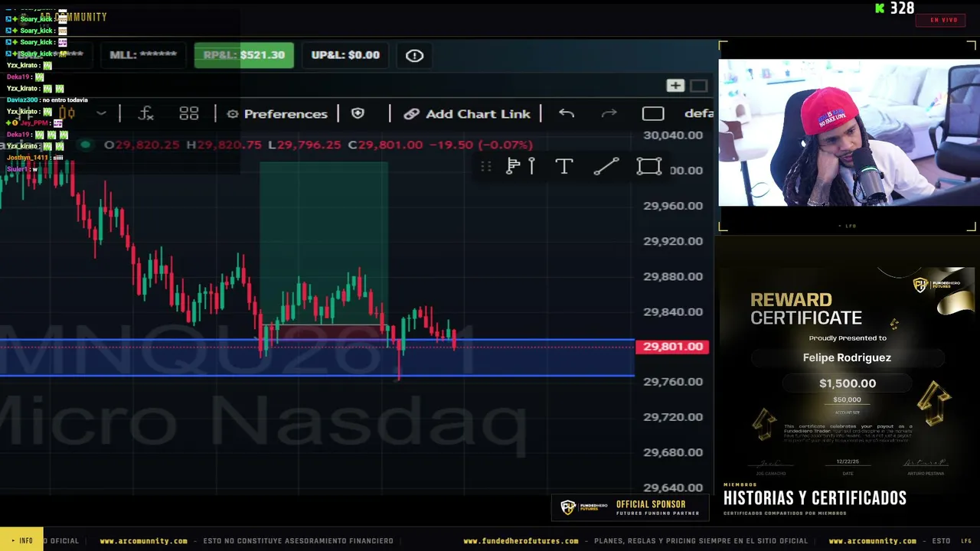Image resolution: width=980 pixels, height=551 pixels.
Task: Click the circled exclamation alert icon
Action: click(414, 55)
